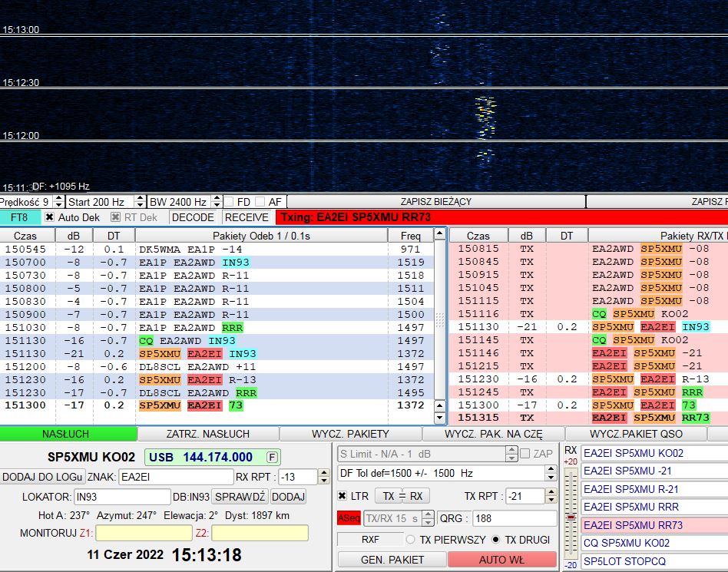Click the AUTO WŁ button
The image size is (728, 572).
pos(502,560)
